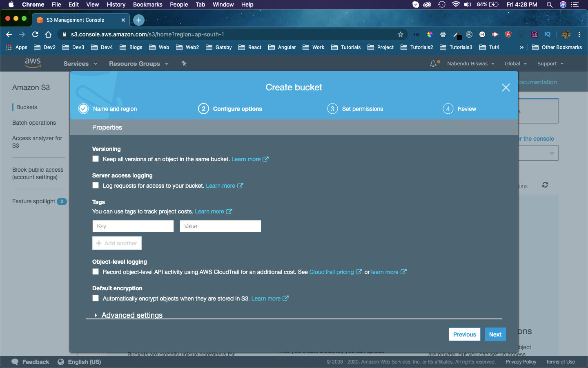This screenshot has width=588, height=368.
Task: Open Learn more for Default encryption
Action: coord(266,298)
